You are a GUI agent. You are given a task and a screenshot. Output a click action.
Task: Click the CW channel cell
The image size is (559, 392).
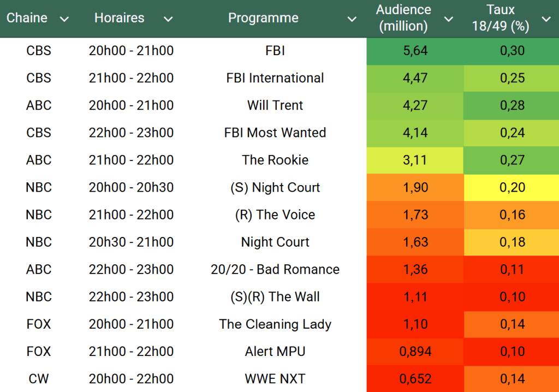click(39, 378)
